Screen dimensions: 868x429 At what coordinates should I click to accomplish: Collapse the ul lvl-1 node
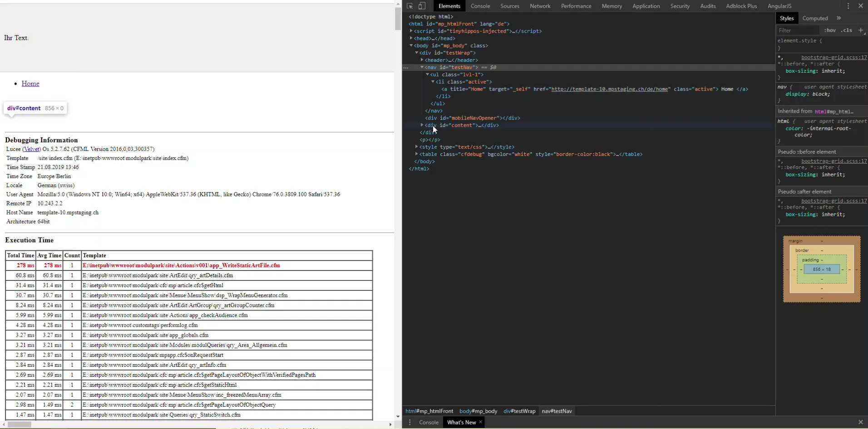427,75
